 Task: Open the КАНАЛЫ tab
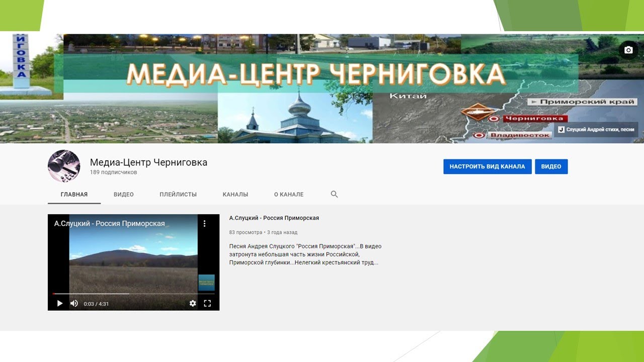click(x=235, y=194)
